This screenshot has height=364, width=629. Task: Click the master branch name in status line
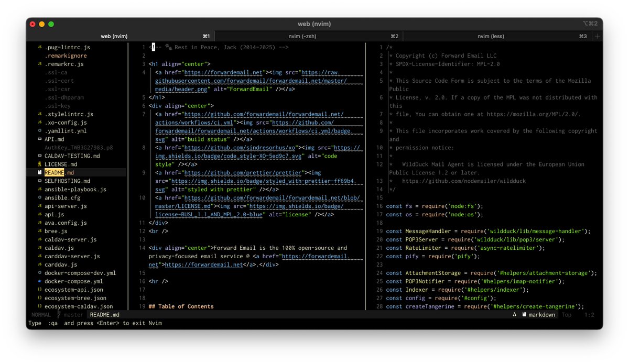pos(73,315)
